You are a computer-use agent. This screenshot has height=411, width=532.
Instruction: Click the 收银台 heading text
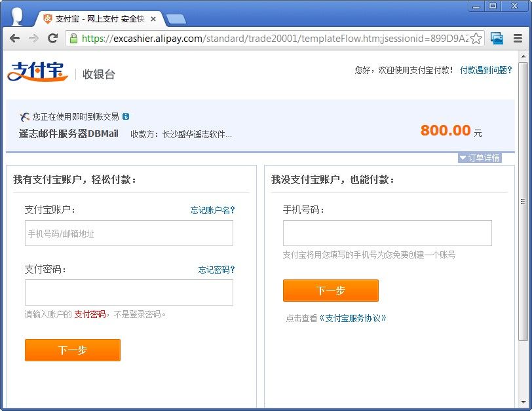click(99, 74)
